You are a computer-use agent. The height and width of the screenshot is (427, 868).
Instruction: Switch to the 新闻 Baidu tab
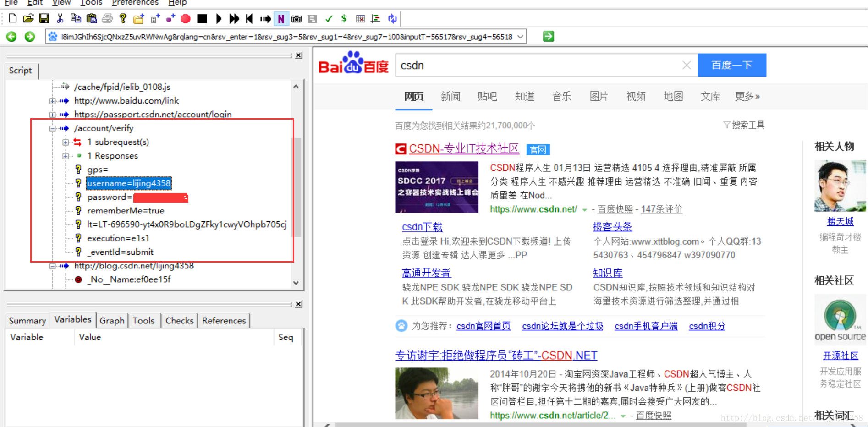450,96
